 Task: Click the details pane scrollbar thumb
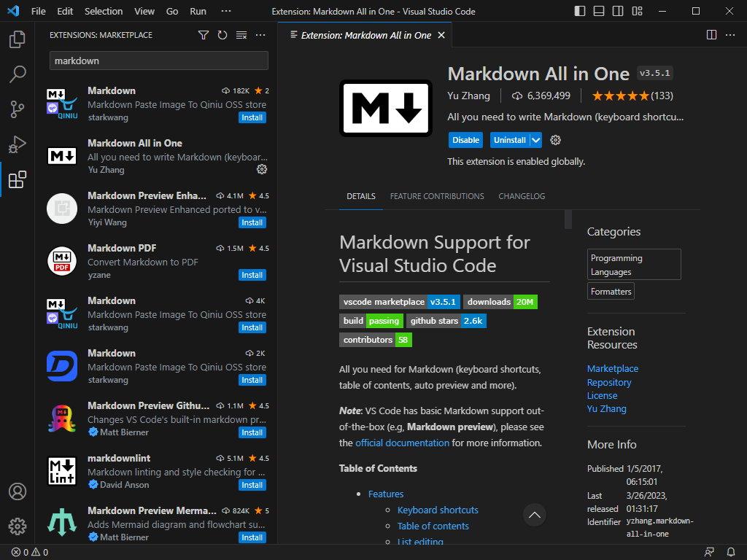coord(568,219)
